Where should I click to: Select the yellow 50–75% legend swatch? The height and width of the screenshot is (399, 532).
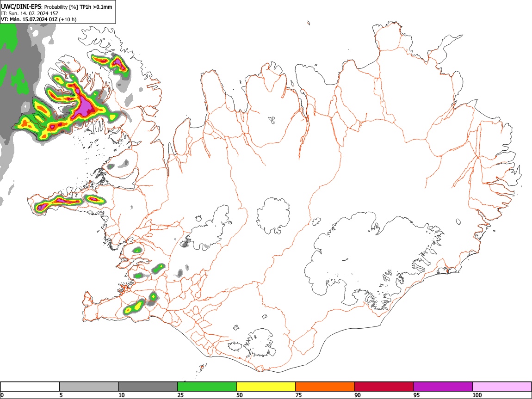pyautogui.click(x=266, y=387)
